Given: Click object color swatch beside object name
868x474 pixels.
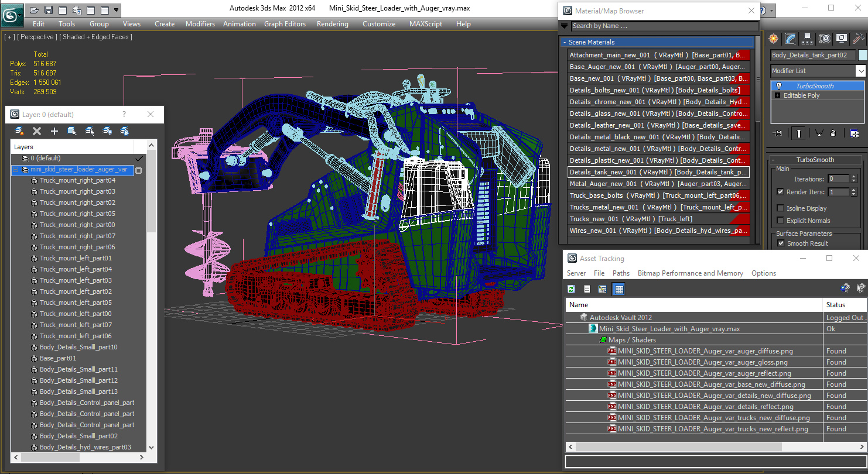Looking at the screenshot, I should tap(862, 55).
